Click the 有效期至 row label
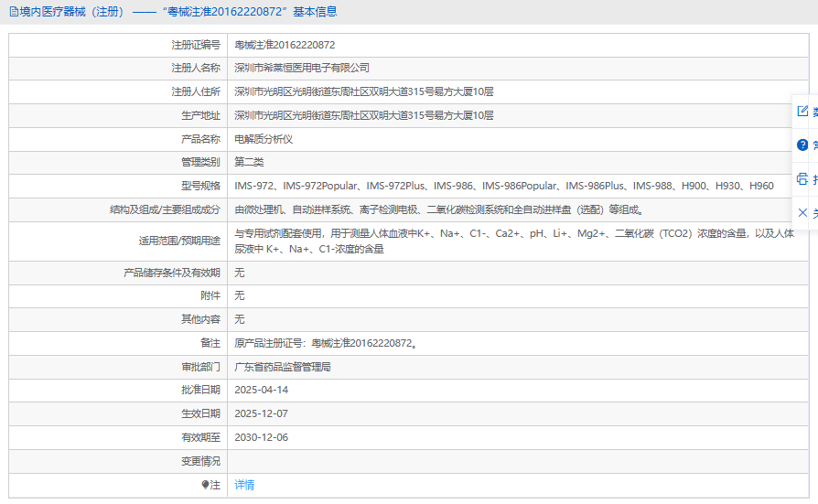818x504 pixels. (x=200, y=438)
